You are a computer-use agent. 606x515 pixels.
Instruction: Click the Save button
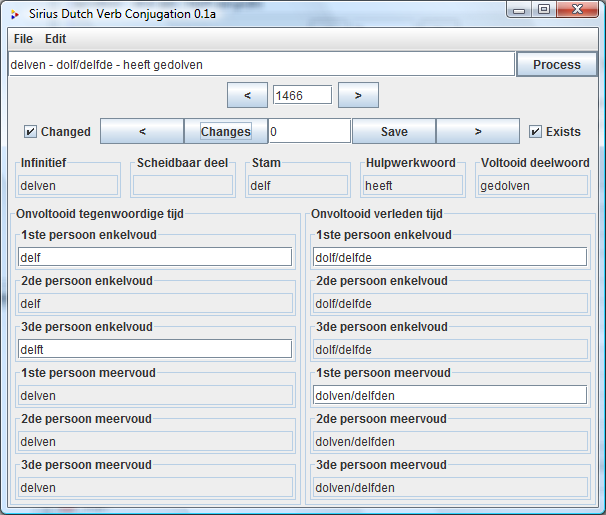click(394, 131)
